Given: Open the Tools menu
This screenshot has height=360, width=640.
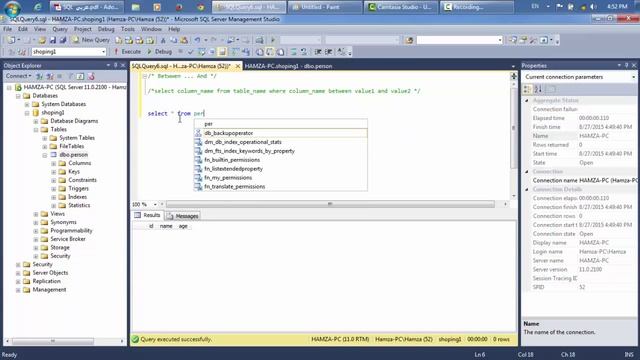Looking at the screenshot, I should coord(127,29).
